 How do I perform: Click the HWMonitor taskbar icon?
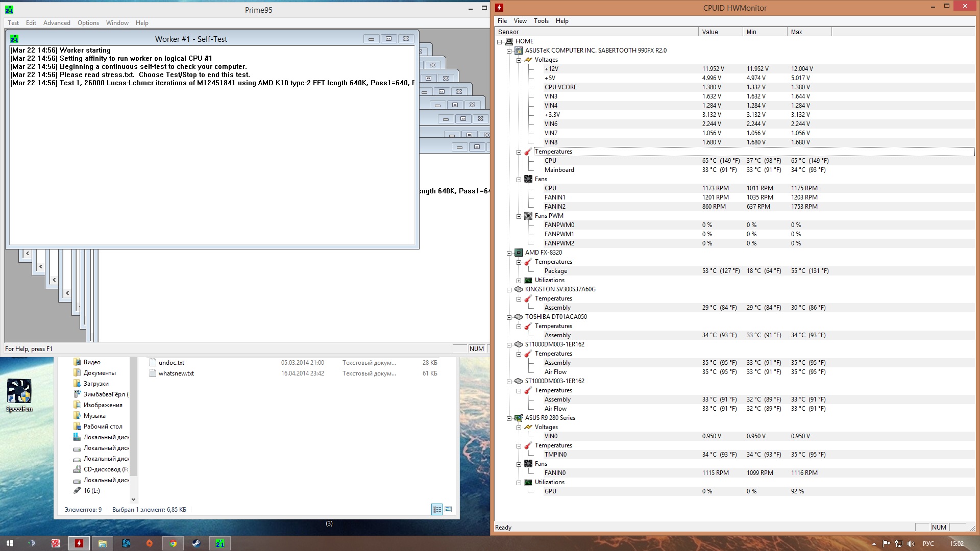(79, 543)
